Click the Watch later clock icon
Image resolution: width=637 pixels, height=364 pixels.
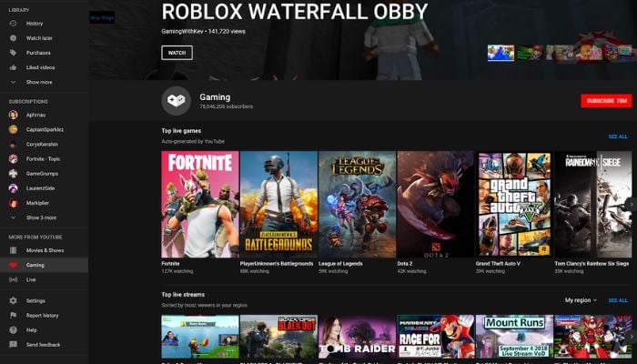coord(13,38)
